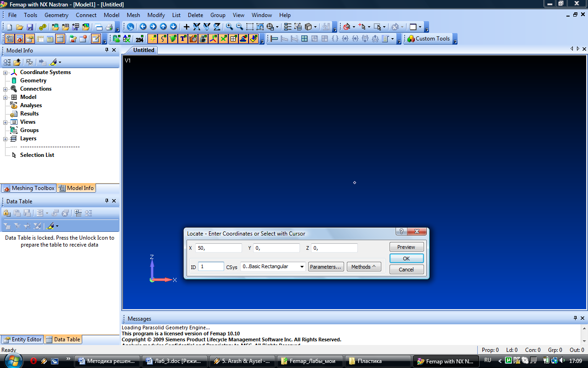
Task: Click the Save diskette icon
Action: click(x=30, y=27)
